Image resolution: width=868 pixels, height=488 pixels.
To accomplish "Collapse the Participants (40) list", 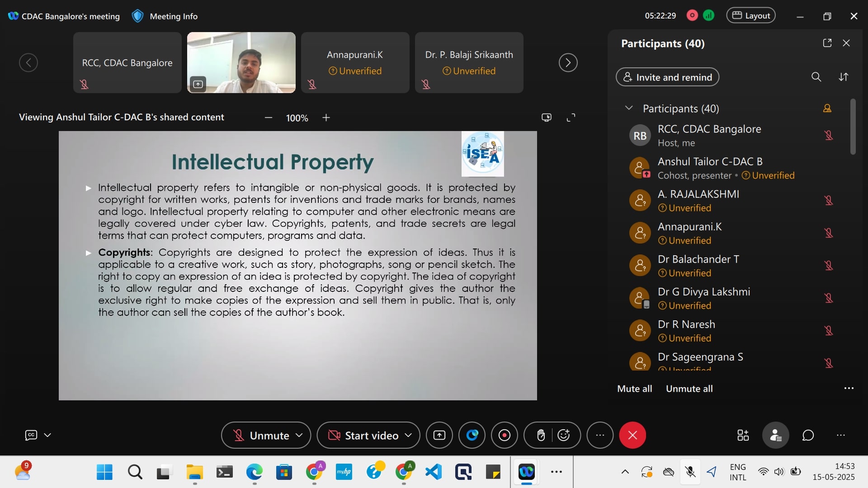I will coord(628,108).
